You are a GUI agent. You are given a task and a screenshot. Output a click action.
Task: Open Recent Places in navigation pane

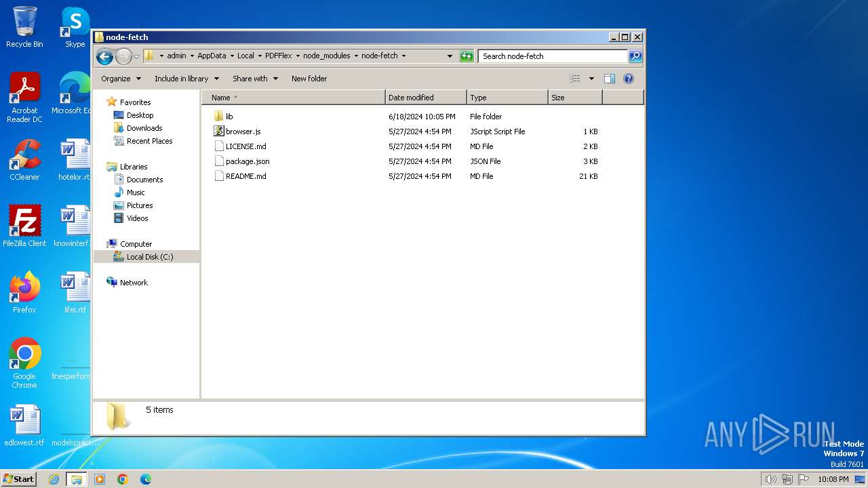coord(149,141)
